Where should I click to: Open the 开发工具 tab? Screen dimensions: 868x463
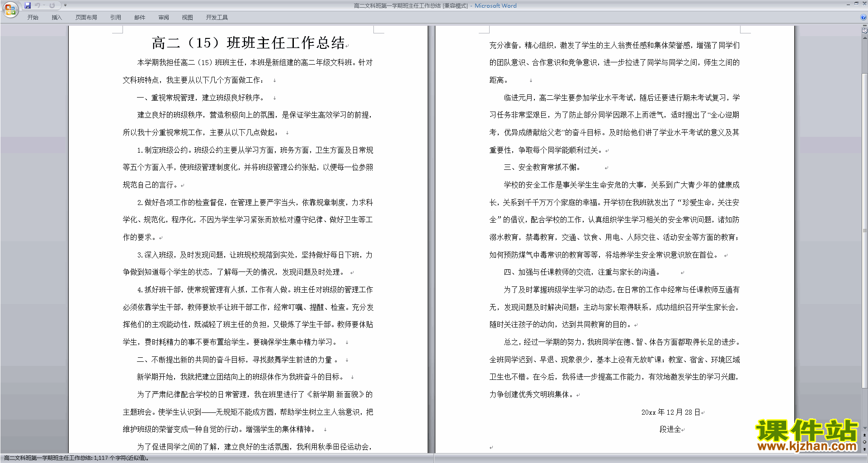(217, 17)
